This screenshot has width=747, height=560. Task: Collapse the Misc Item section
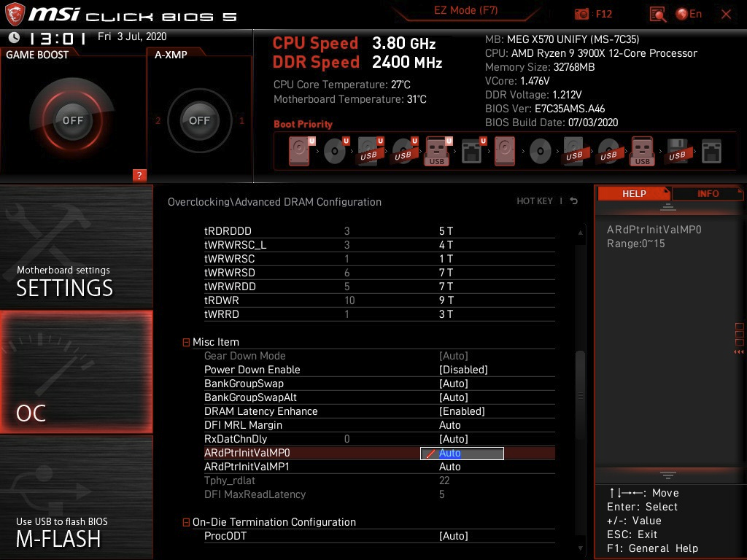(186, 343)
